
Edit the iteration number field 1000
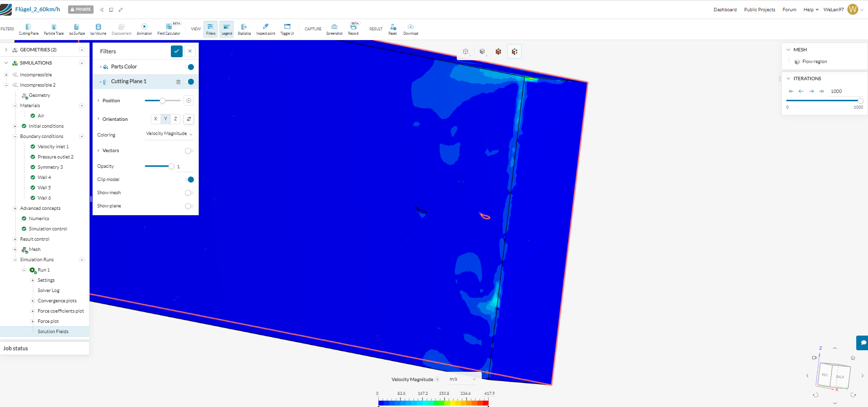pyautogui.click(x=846, y=91)
